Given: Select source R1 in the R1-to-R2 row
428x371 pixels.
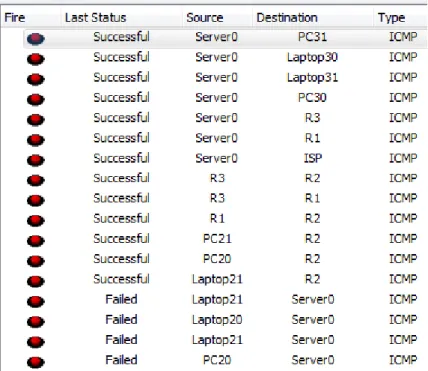Looking at the screenshot, I should tap(217, 218).
